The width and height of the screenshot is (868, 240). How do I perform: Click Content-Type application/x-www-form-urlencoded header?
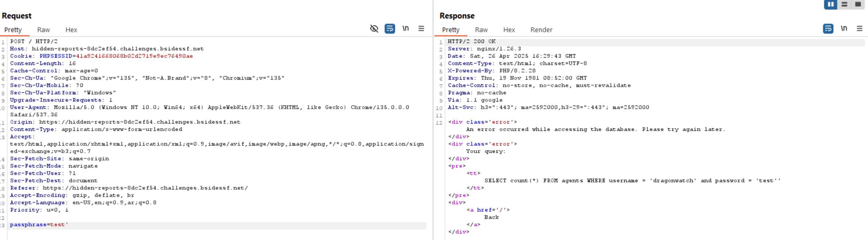pyautogui.click(x=96, y=129)
